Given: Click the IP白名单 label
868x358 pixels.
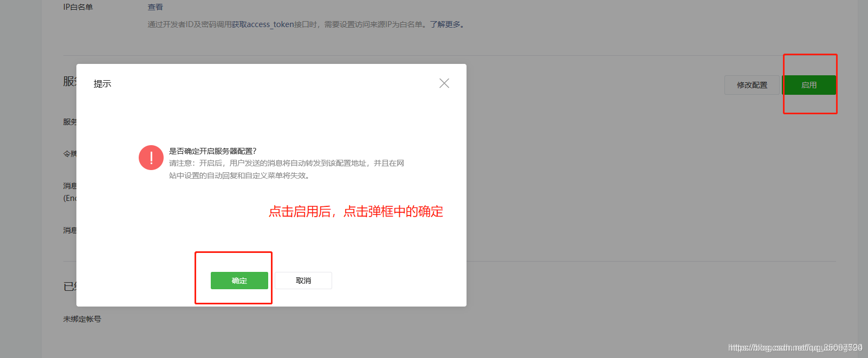Looking at the screenshot, I should click(78, 7).
